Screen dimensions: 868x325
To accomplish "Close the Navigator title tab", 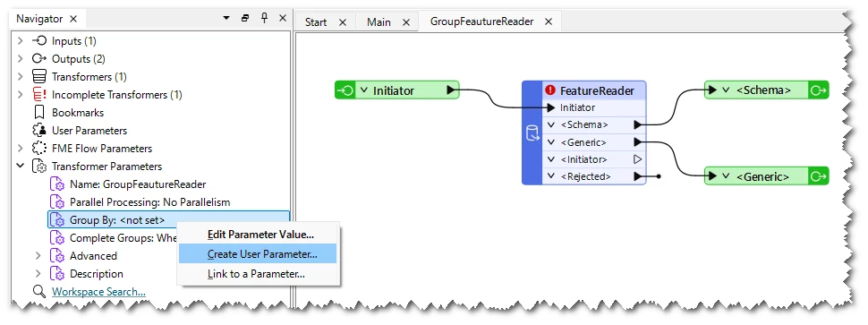I will click(73, 19).
